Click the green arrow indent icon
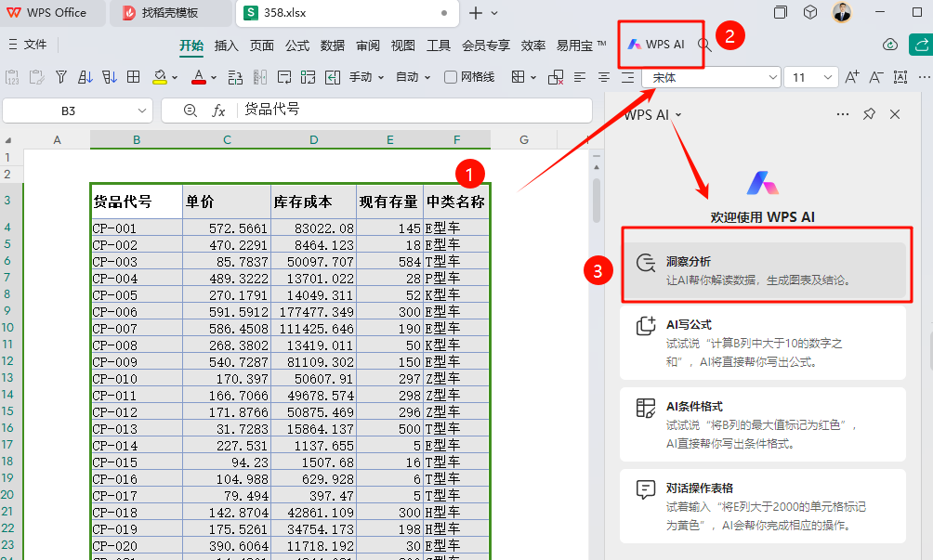The width and height of the screenshot is (933, 560). (x=333, y=77)
